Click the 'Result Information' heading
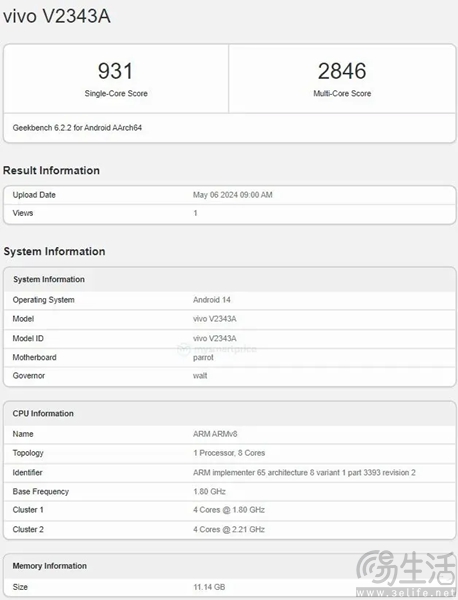458x600 pixels. click(x=51, y=170)
